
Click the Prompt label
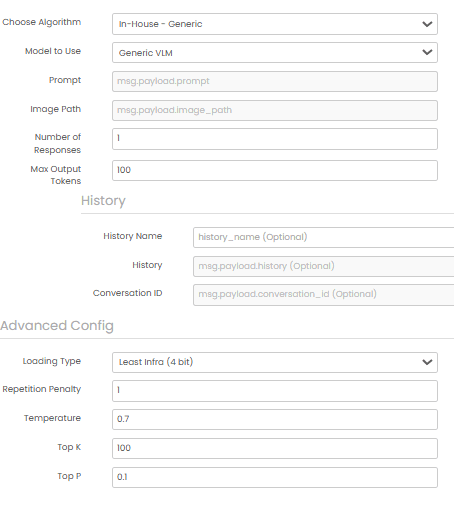[x=65, y=80]
